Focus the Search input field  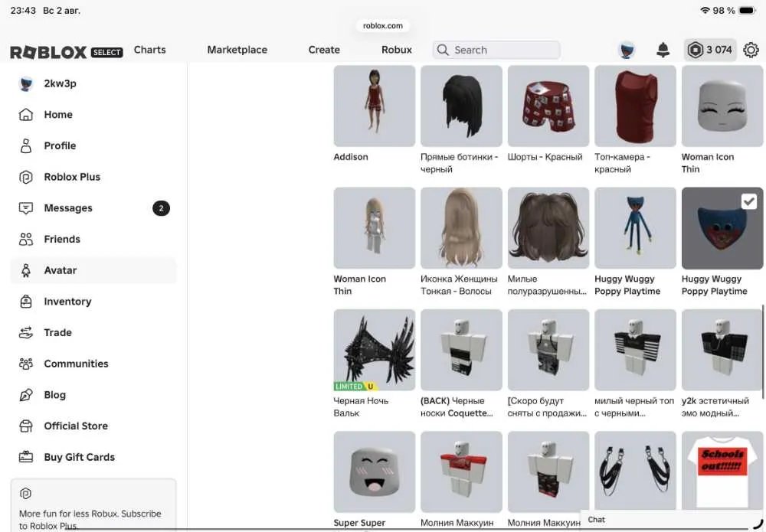coord(496,50)
